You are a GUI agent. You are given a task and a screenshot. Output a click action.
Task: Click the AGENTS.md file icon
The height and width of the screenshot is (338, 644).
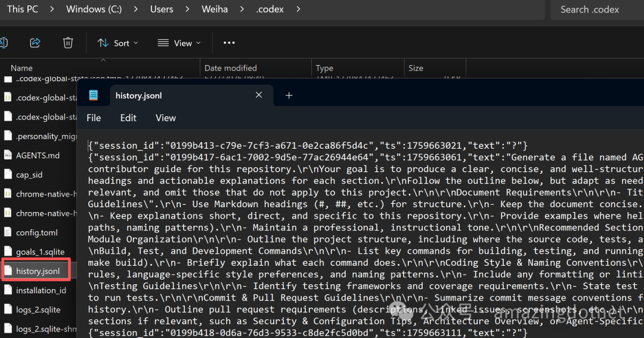coord(7,155)
